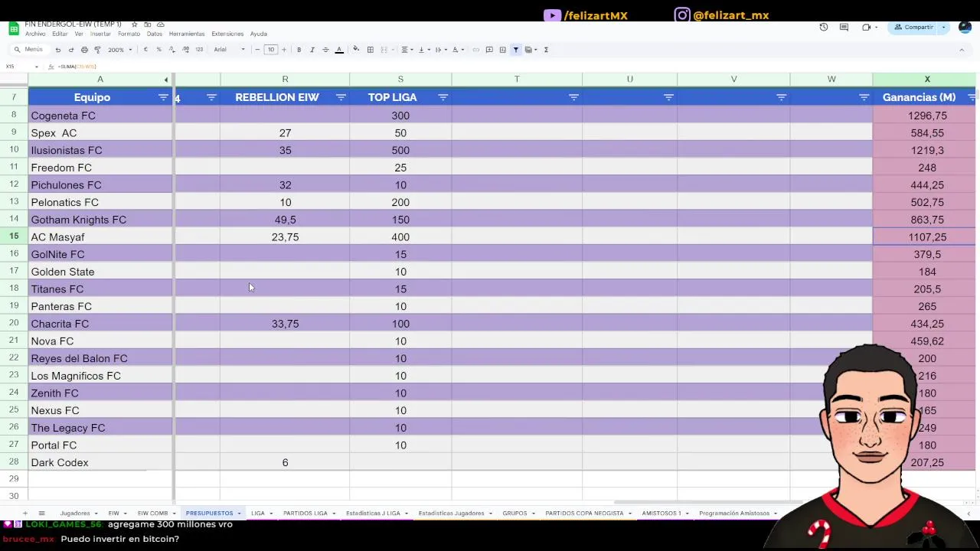The image size is (980, 551).
Task: Add a new sheet with plus
Action: pyautogui.click(x=24, y=514)
